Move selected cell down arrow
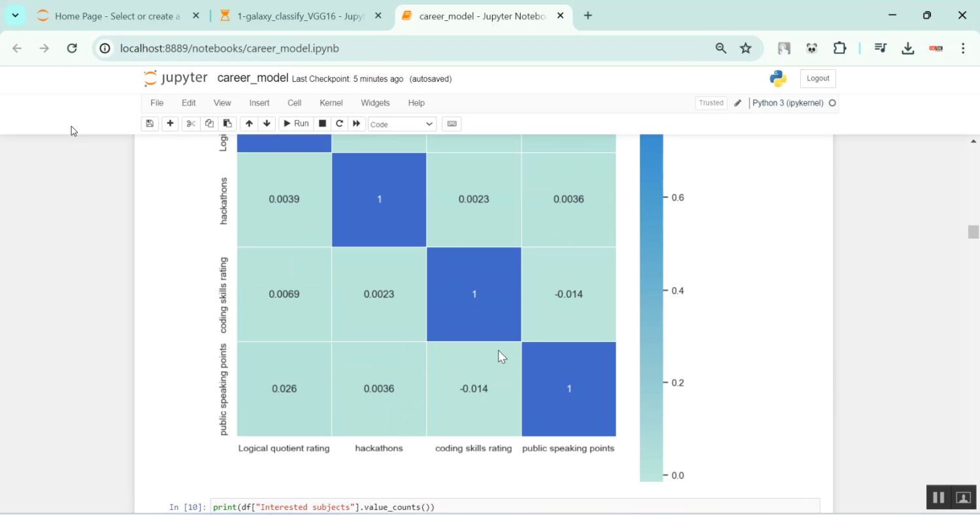 click(267, 124)
